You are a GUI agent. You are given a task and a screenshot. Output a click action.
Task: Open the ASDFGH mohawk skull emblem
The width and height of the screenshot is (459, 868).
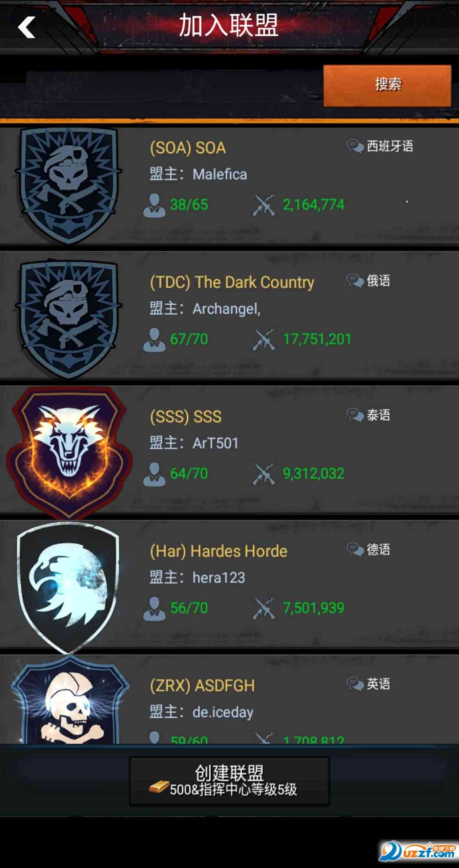click(x=69, y=700)
